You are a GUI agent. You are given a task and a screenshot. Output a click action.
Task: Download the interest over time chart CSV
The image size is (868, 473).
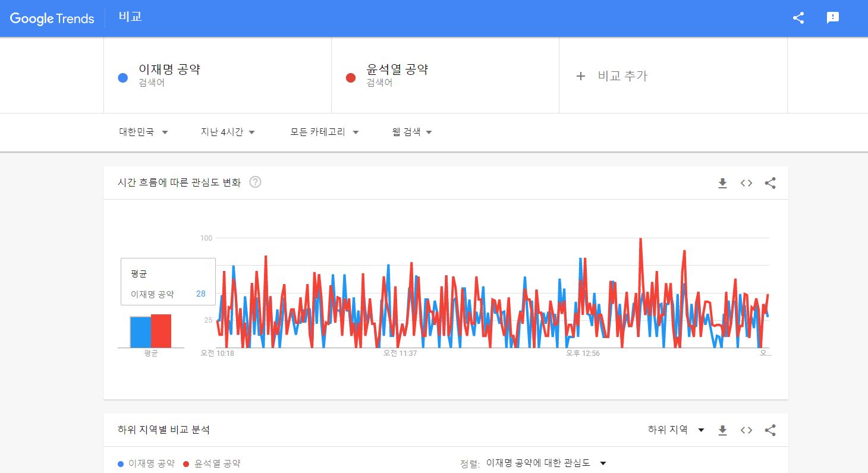[722, 183]
